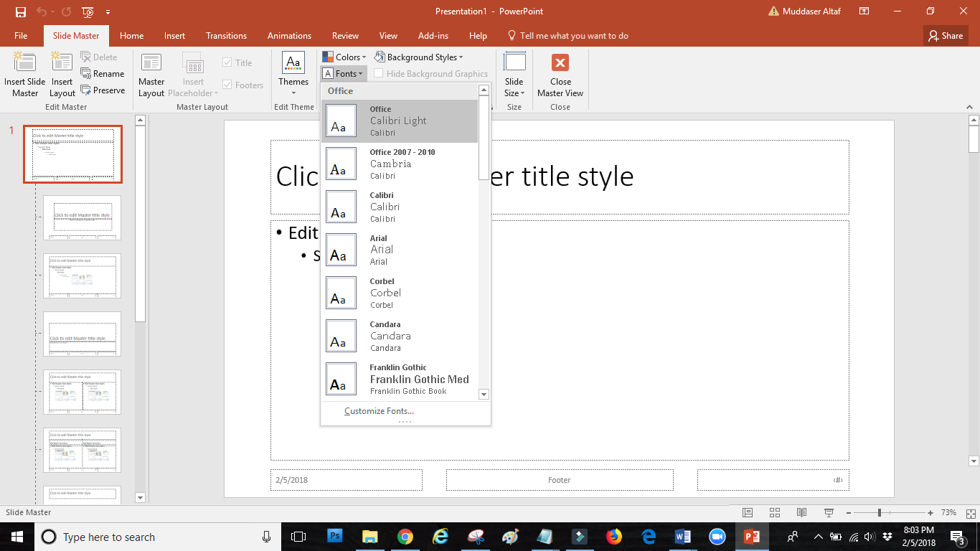Click the Tell me what you want to do box

pyautogui.click(x=567, y=36)
